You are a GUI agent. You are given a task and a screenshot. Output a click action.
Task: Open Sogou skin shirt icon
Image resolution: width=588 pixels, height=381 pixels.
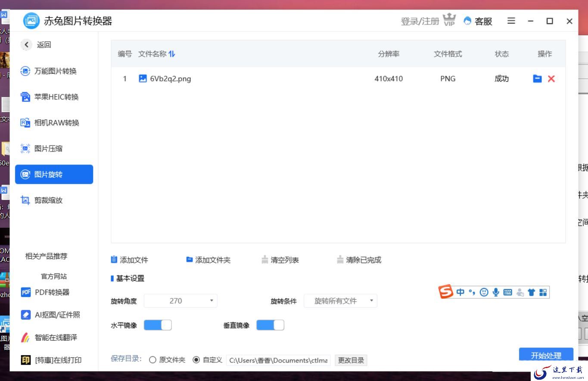(531, 292)
